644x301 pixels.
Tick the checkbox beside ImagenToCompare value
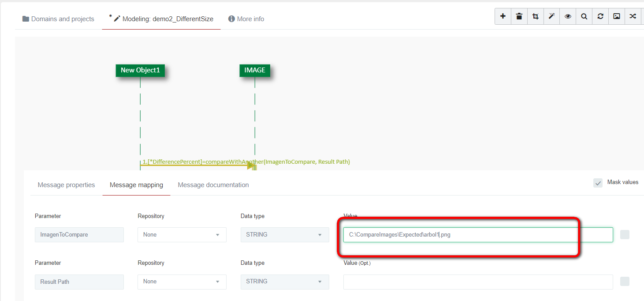625,235
